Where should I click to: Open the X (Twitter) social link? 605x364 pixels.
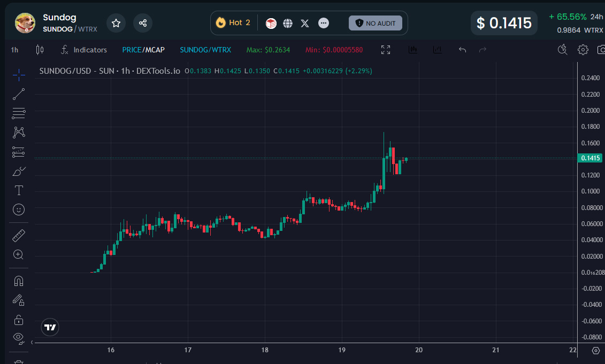coord(305,24)
